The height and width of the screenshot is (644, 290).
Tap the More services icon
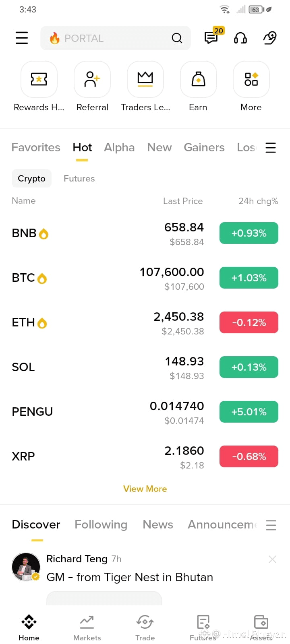pyautogui.click(x=251, y=79)
